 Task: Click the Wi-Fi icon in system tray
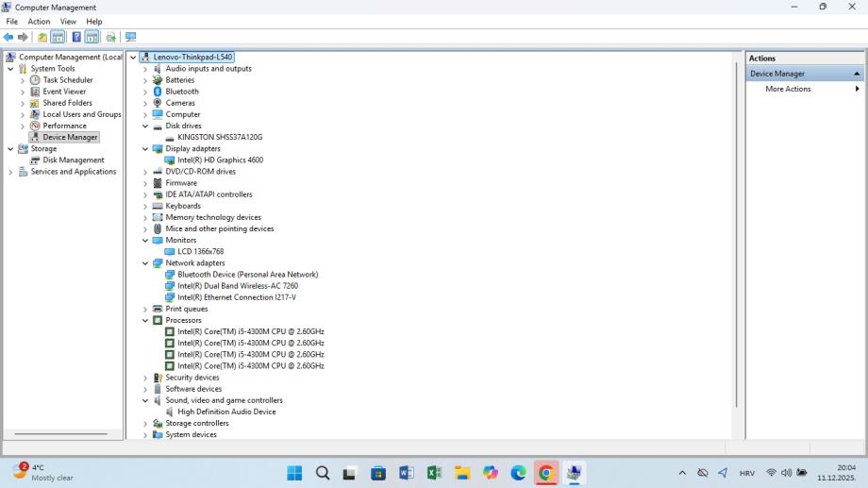click(x=771, y=473)
